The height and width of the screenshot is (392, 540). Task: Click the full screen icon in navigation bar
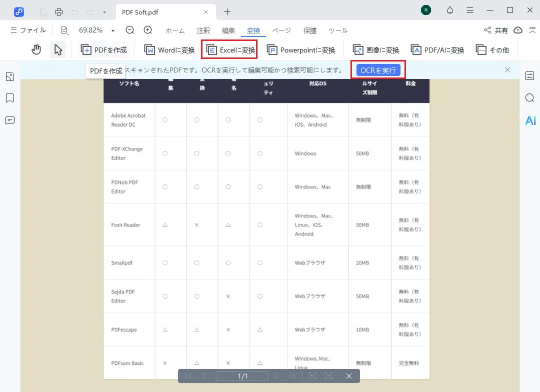click(328, 376)
